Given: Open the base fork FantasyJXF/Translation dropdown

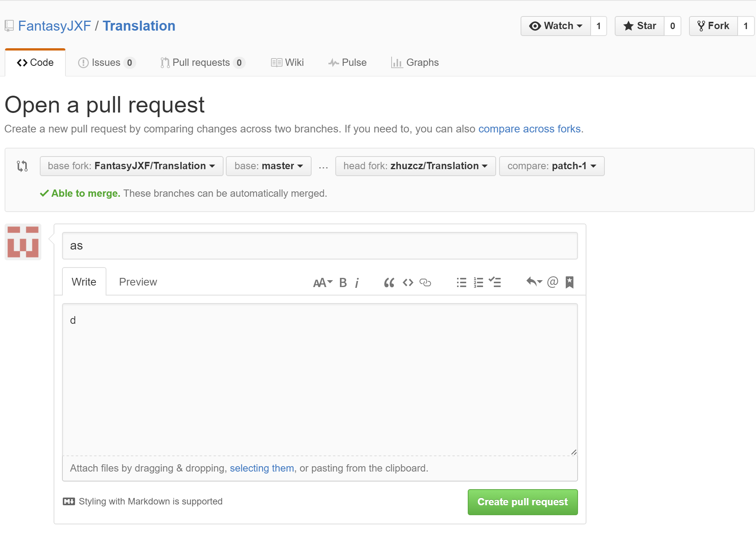Looking at the screenshot, I should (x=131, y=166).
